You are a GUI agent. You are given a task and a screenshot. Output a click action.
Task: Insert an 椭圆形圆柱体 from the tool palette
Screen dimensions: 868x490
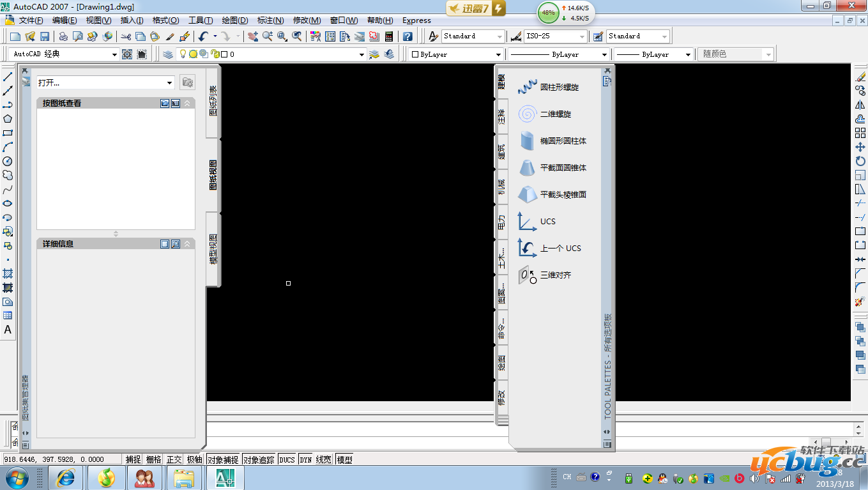tap(561, 141)
